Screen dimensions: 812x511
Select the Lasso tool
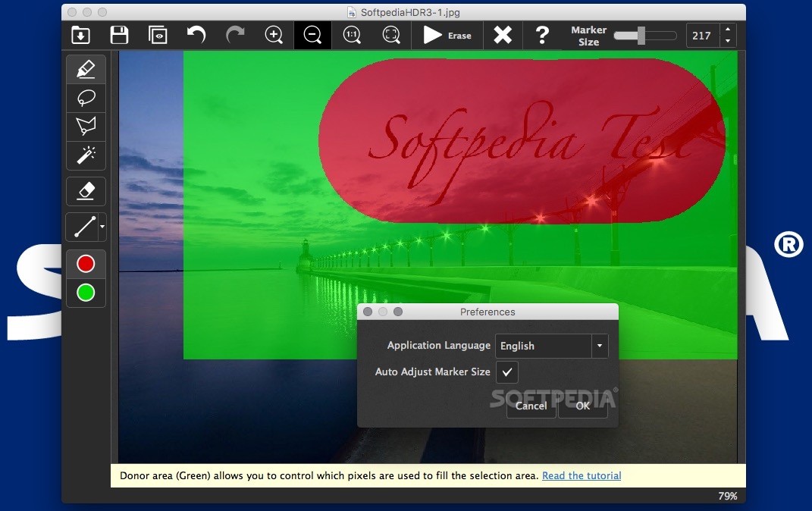point(86,98)
